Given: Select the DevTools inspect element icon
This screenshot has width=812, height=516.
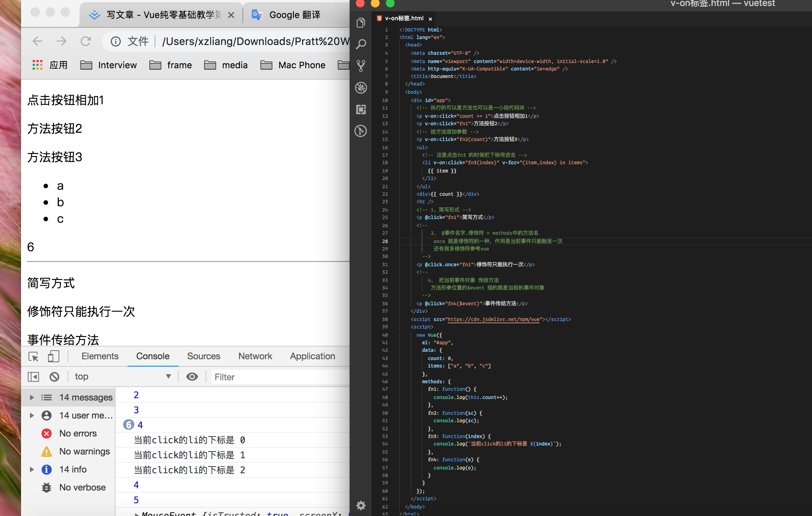Looking at the screenshot, I should (x=33, y=356).
